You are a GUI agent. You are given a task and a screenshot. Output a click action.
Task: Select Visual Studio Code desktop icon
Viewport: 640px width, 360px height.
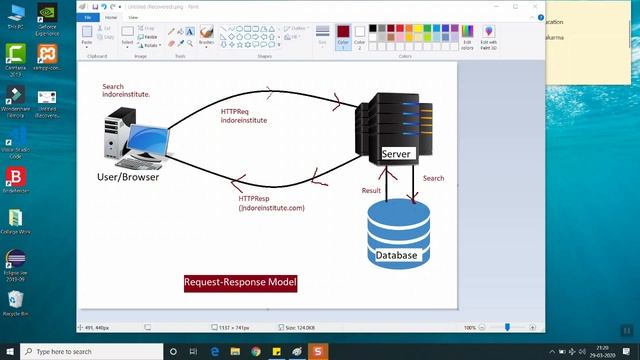(x=16, y=143)
